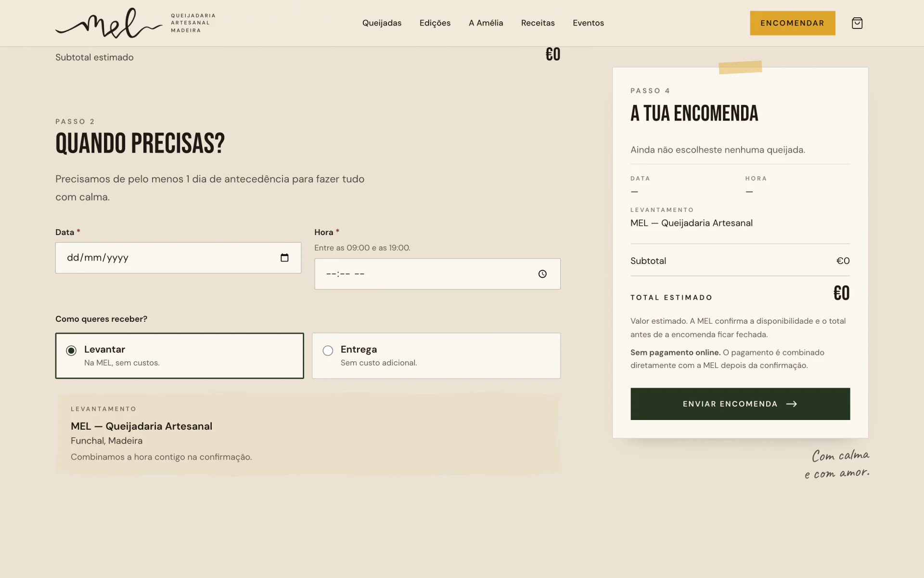
Task: Open the shopping bag icon in header
Action: (x=857, y=23)
